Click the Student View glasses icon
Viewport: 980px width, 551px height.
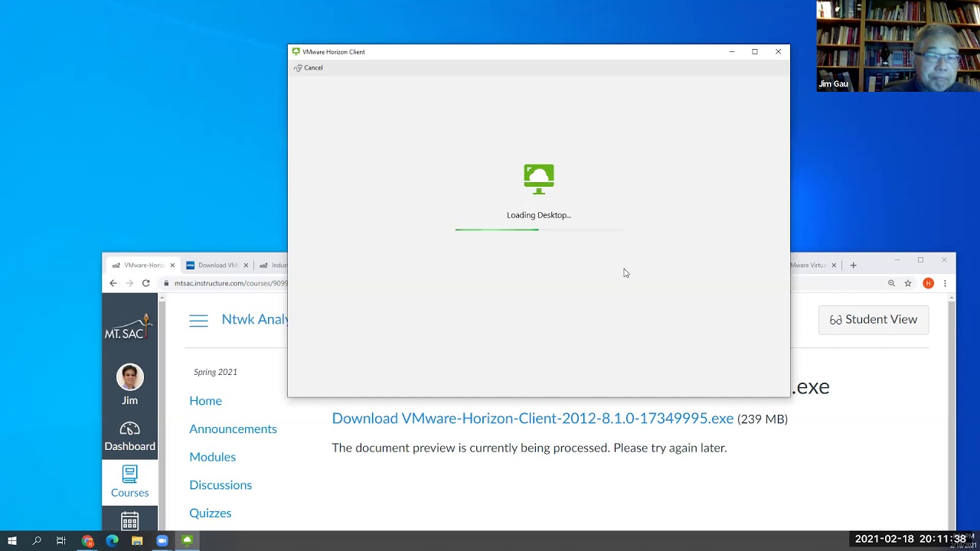coord(836,320)
